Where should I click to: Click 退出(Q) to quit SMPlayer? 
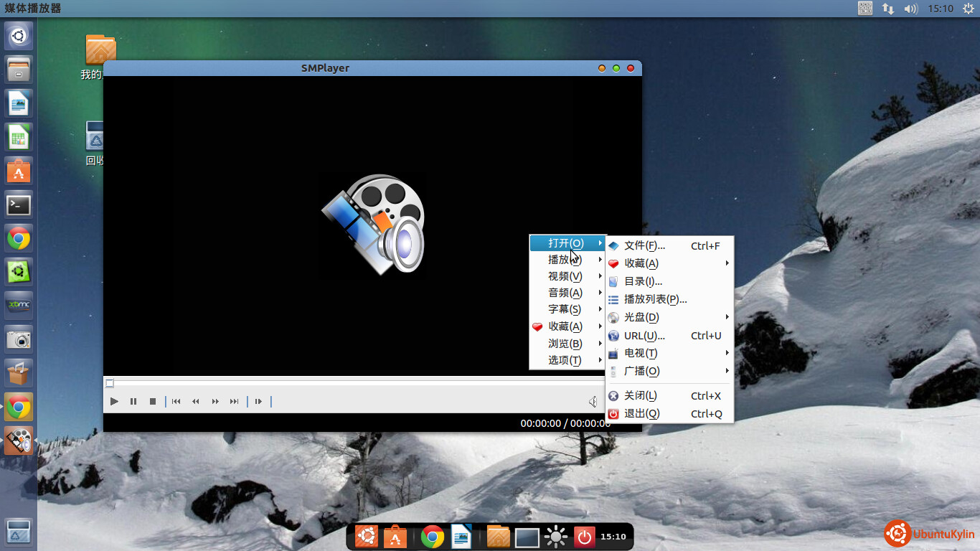point(641,414)
